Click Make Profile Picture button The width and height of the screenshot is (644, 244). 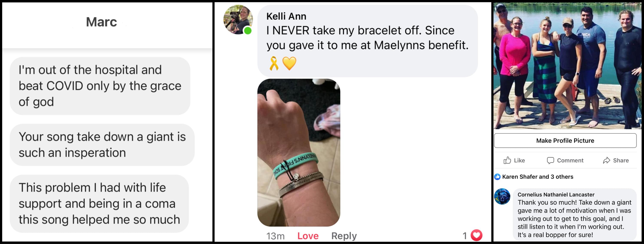pyautogui.click(x=565, y=140)
